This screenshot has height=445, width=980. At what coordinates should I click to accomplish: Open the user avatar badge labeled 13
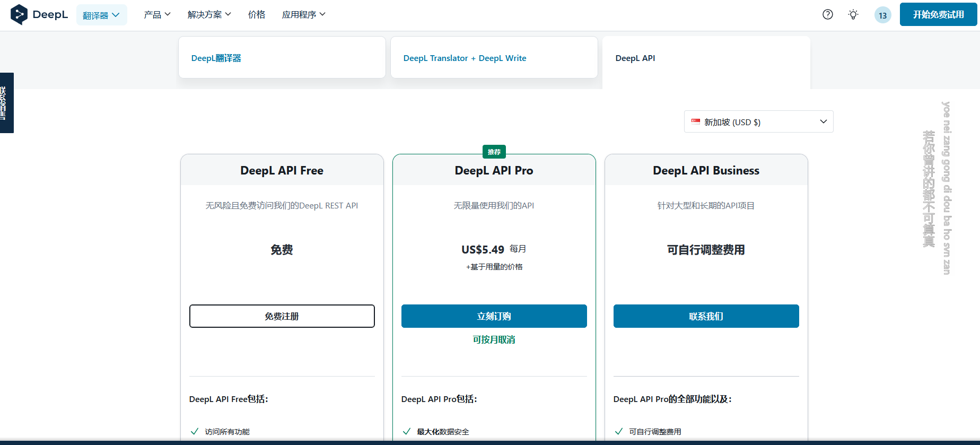tap(882, 15)
